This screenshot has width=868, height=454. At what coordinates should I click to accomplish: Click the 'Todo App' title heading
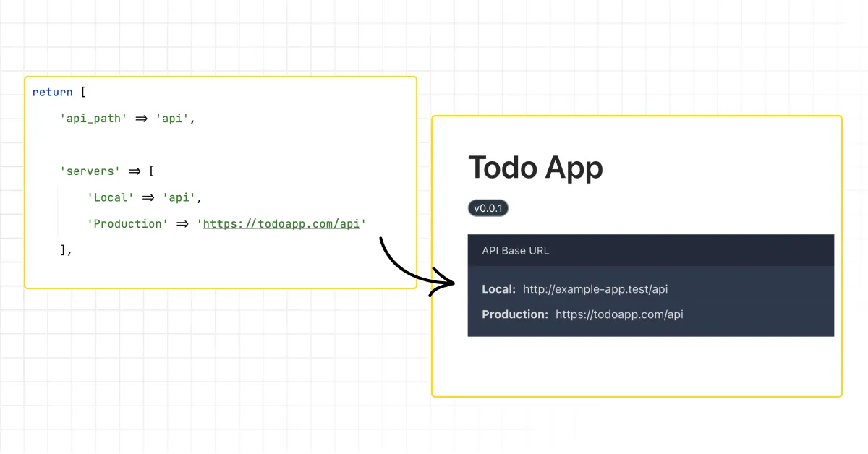coord(535,168)
